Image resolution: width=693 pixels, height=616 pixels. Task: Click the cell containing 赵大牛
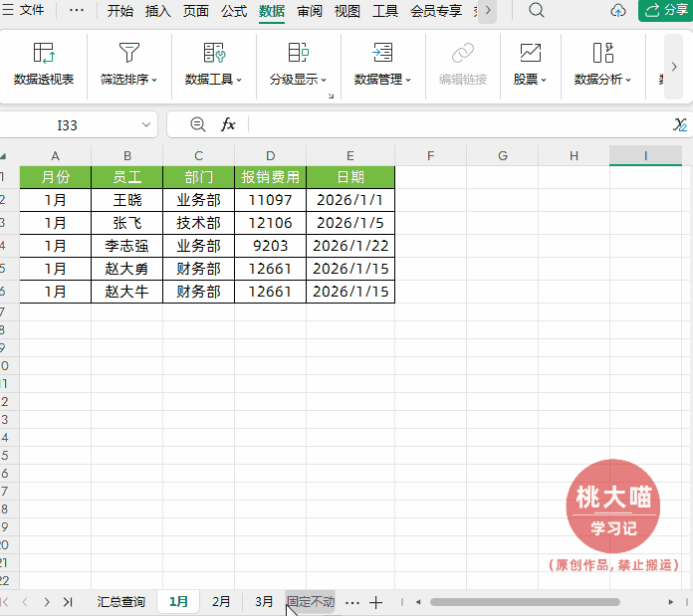(126, 292)
